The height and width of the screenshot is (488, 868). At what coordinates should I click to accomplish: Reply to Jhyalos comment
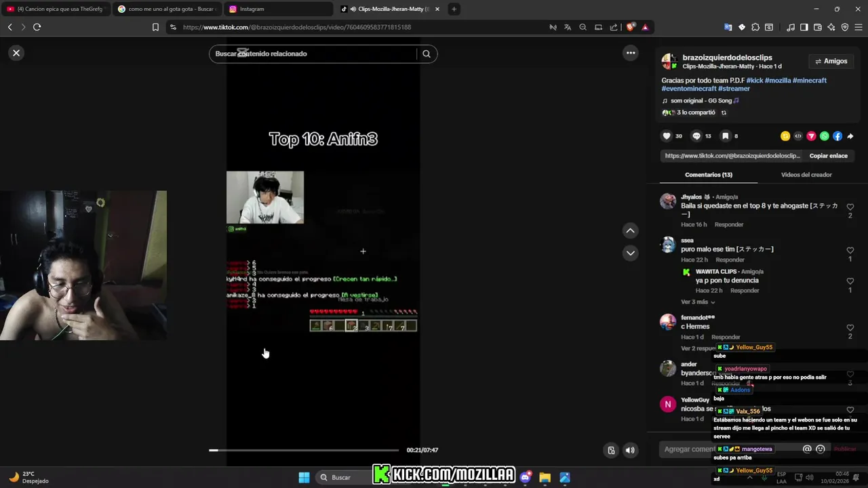tap(729, 224)
